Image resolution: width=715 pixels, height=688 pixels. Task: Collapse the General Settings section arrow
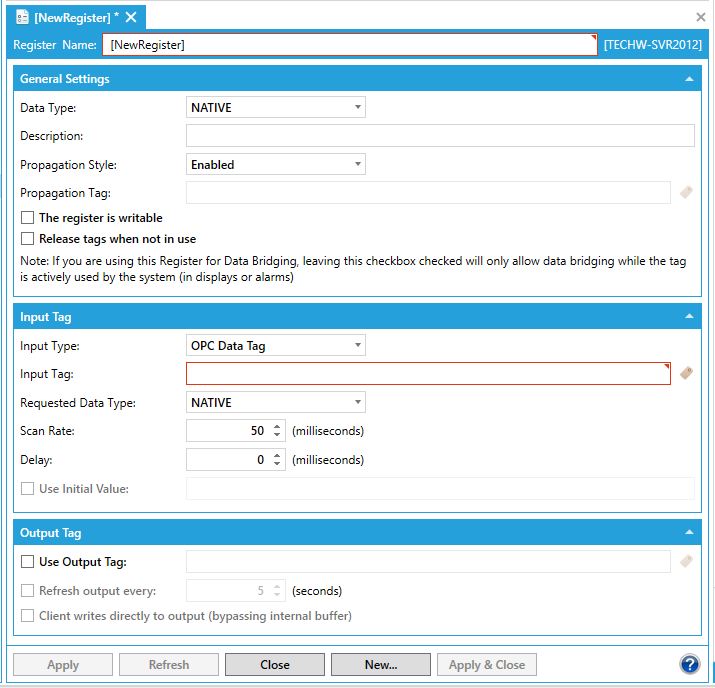[x=688, y=79]
